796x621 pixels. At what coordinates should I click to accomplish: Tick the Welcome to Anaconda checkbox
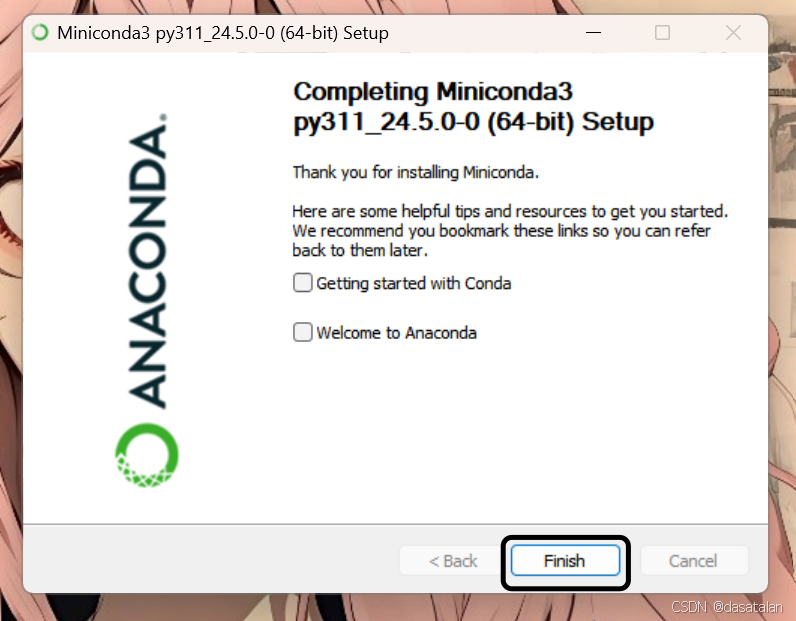tap(303, 332)
